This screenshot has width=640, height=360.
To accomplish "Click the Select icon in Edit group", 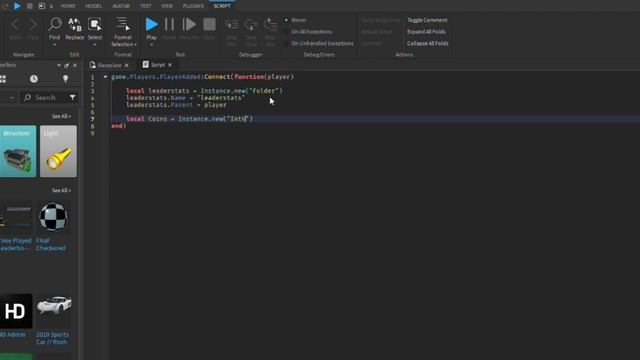I will point(95,24).
